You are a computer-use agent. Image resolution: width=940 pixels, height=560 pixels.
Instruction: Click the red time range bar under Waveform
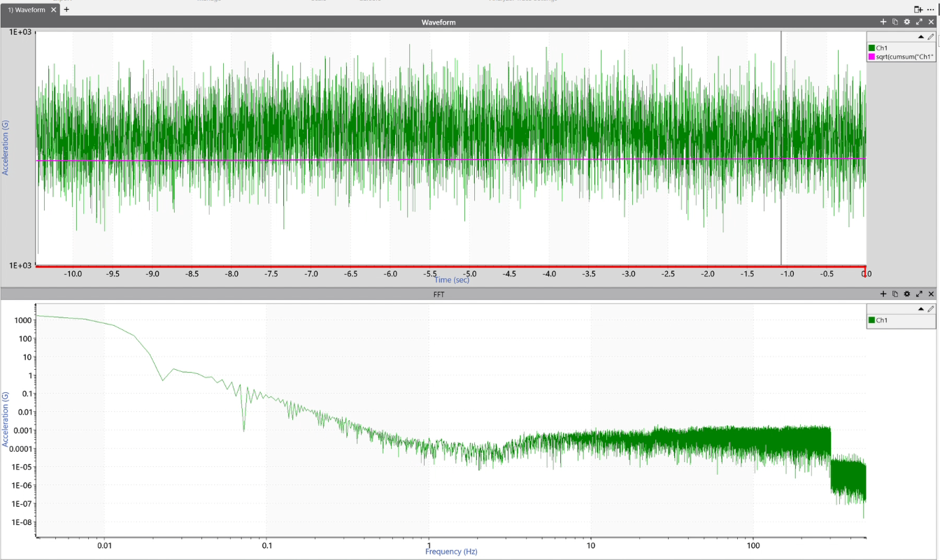(451, 266)
